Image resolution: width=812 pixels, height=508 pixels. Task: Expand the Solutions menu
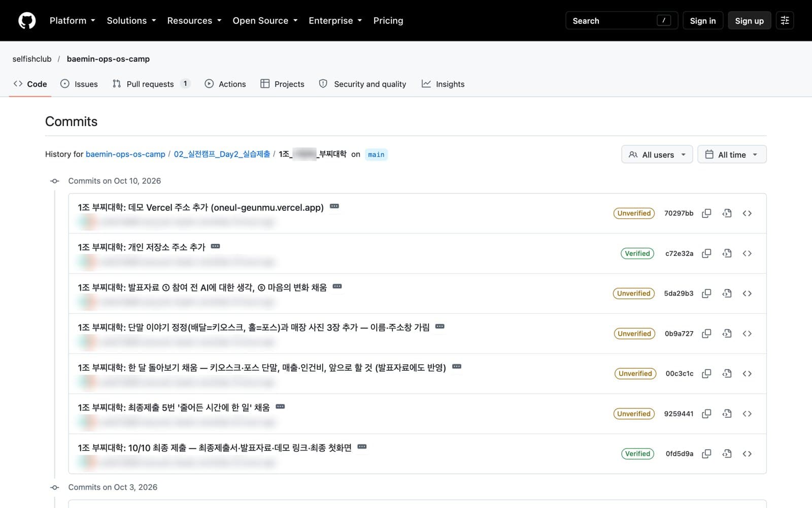pos(131,21)
